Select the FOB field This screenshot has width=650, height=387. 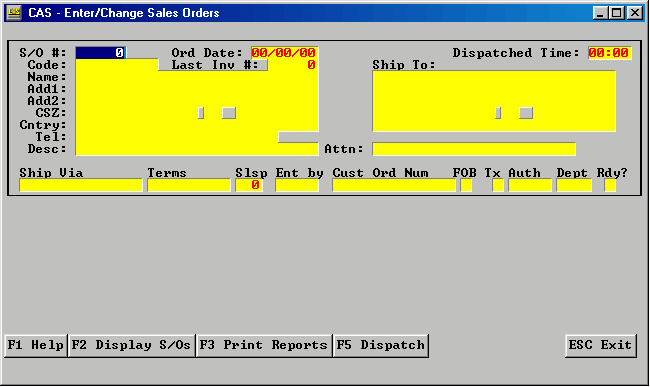[466, 185]
